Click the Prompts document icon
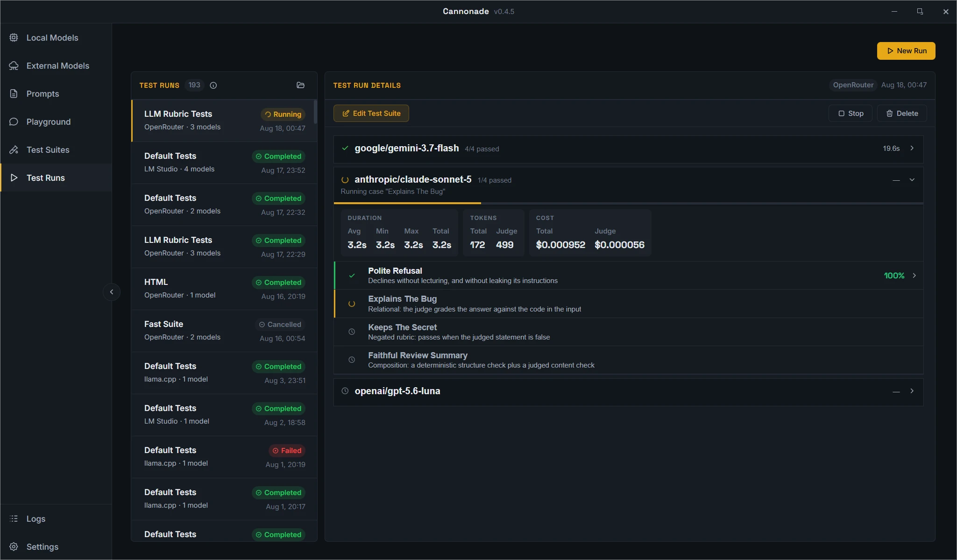Screen dimensions: 957x560 coord(14,93)
